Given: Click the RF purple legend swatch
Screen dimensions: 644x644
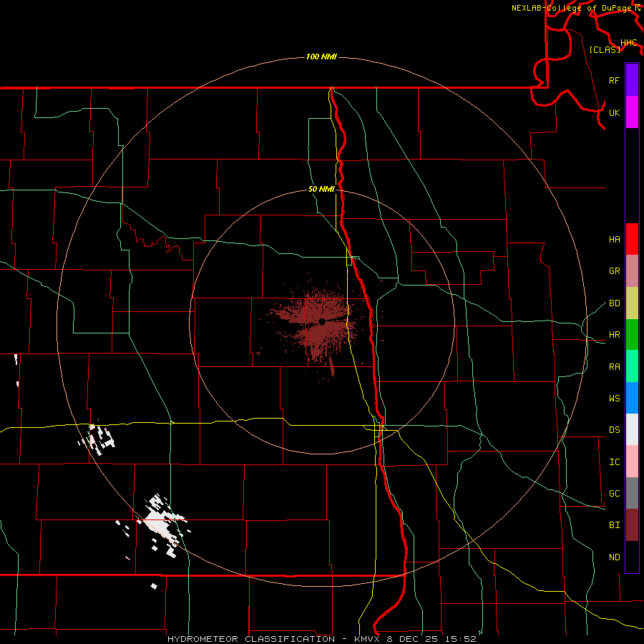Looking at the screenshot, I should [x=632, y=80].
